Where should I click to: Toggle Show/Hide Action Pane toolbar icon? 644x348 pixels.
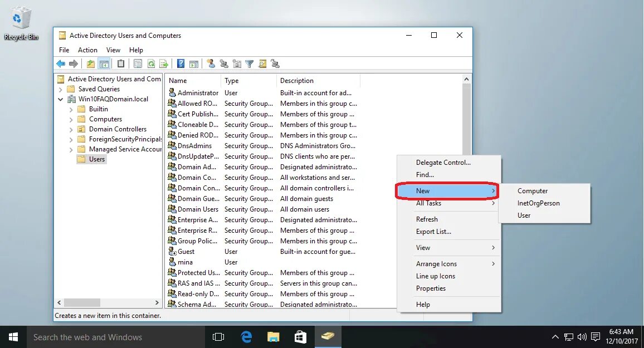coord(194,63)
